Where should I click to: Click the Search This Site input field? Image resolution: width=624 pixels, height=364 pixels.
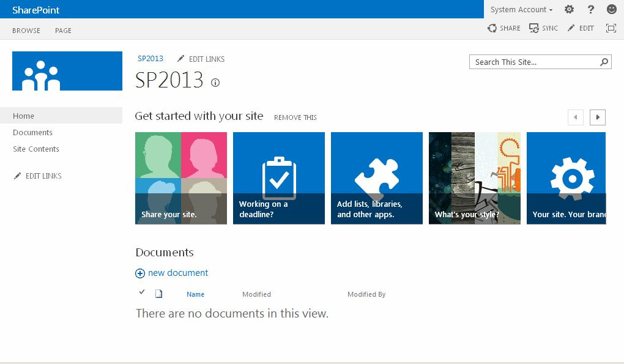coord(532,61)
